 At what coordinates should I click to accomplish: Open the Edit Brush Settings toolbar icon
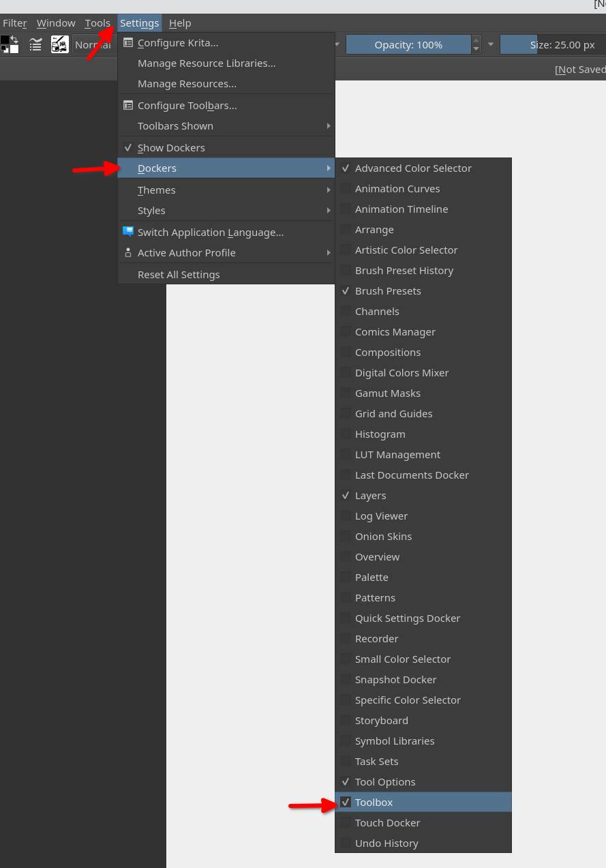[35, 44]
